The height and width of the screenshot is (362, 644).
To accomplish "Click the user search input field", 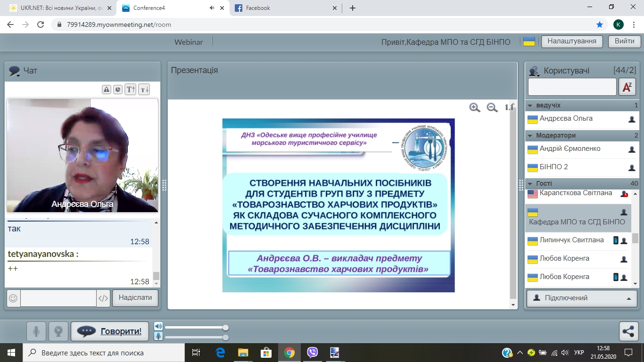I will coord(572,87).
